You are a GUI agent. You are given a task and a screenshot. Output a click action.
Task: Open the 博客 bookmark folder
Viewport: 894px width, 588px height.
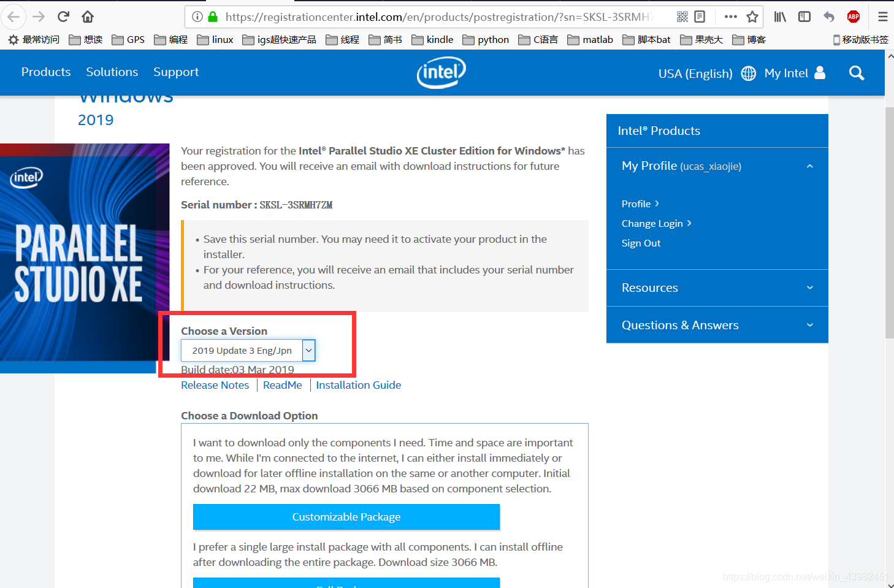click(x=749, y=40)
